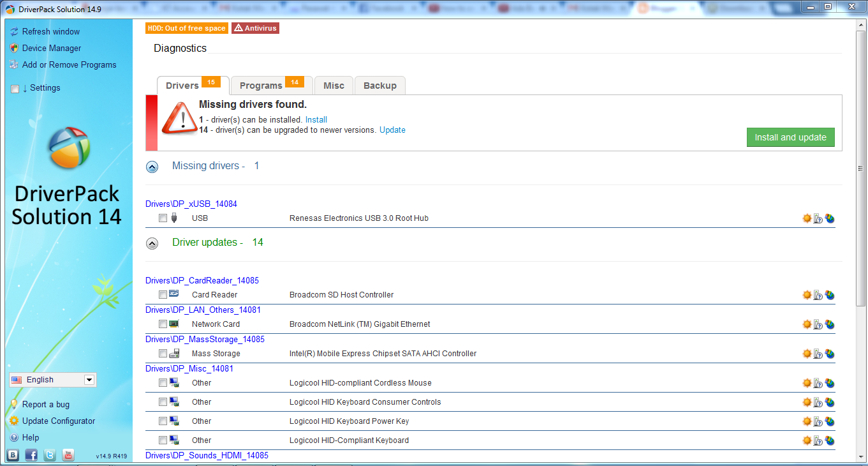Click the HDD: Out of free space warning

[187, 28]
